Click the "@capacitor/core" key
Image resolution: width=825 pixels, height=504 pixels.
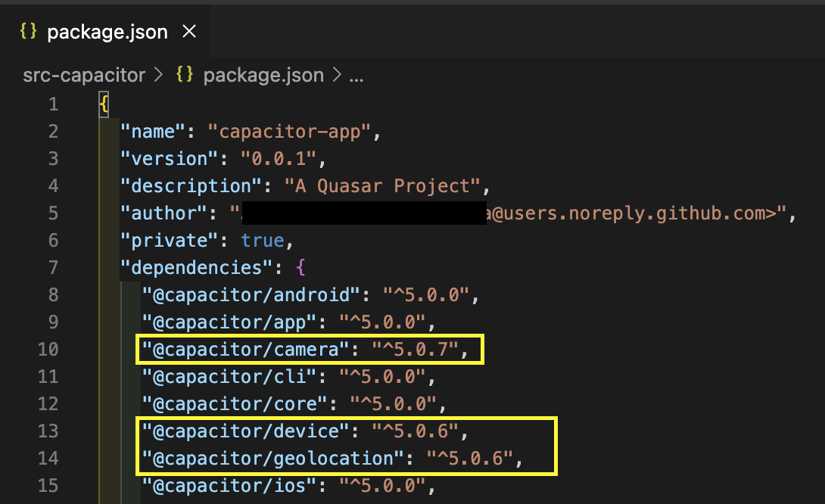point(235,404)
